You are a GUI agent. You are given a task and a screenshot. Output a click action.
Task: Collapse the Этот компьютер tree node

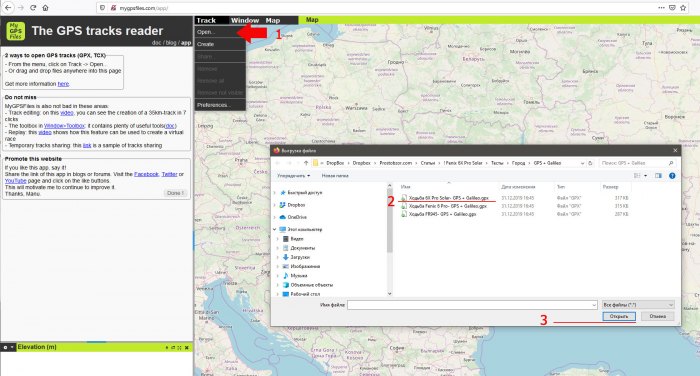pos(275,229)
